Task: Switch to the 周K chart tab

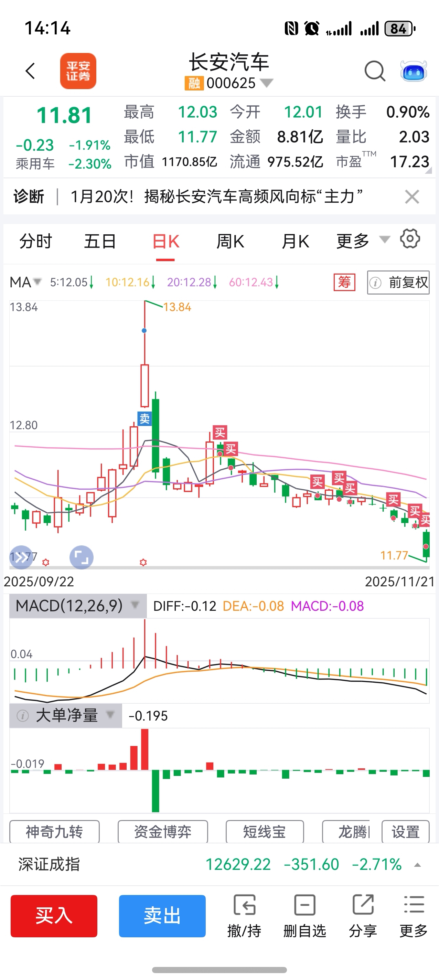Action: click(230, 242)
